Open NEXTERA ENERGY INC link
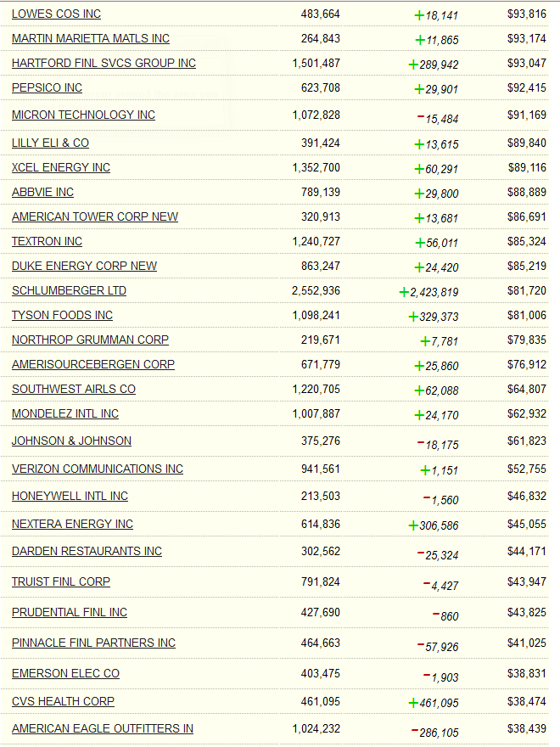The image size is (560, 747). tap(72, 524)
